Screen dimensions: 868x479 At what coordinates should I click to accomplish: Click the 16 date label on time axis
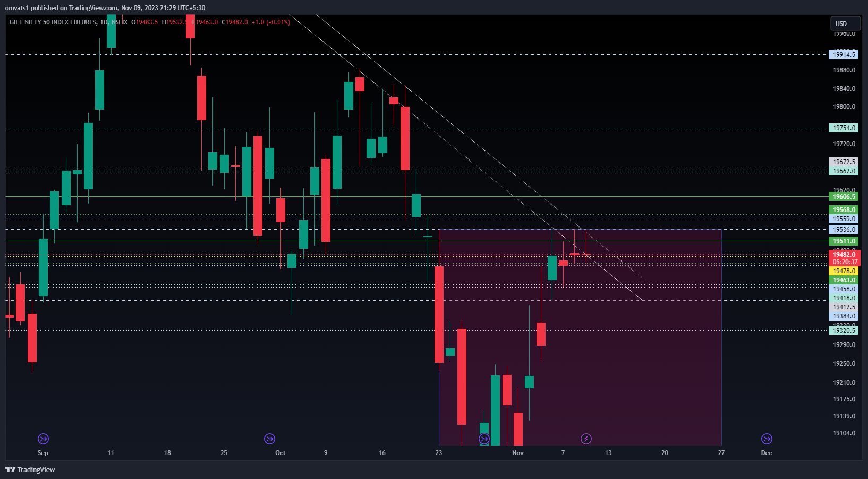click(382, 453)
